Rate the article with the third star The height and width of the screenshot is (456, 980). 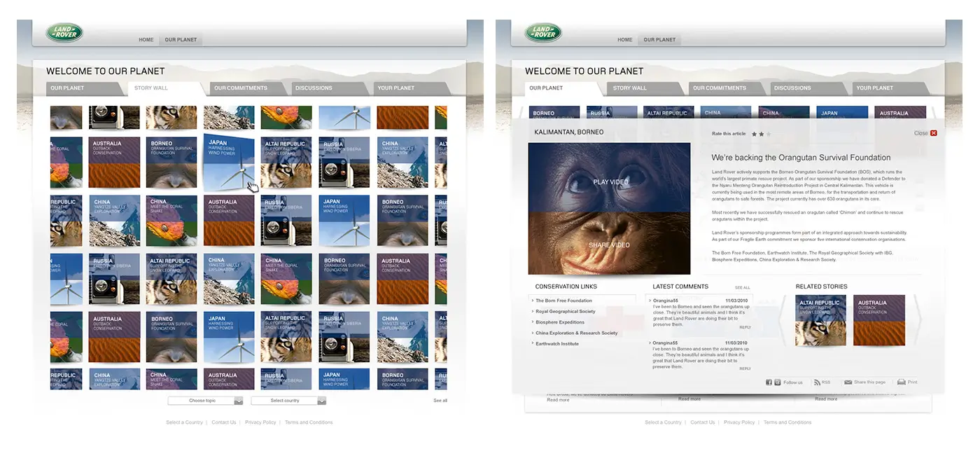[x=768, y=134]
